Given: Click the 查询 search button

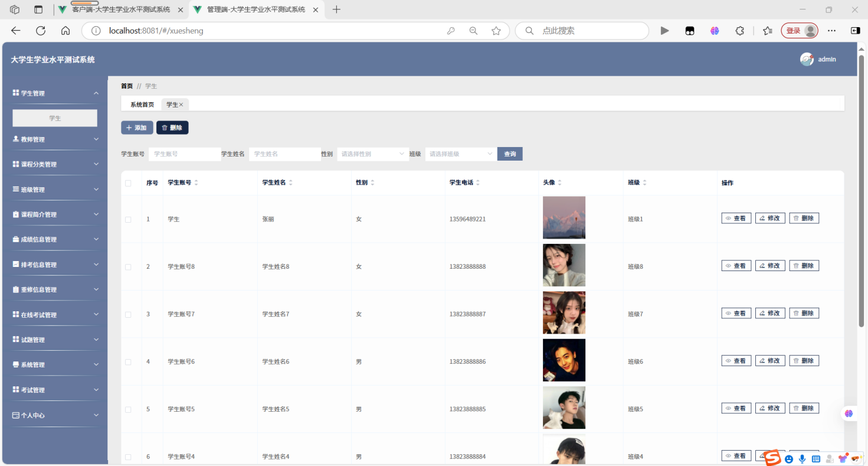Looking at the screenshot, I should 510,154.
